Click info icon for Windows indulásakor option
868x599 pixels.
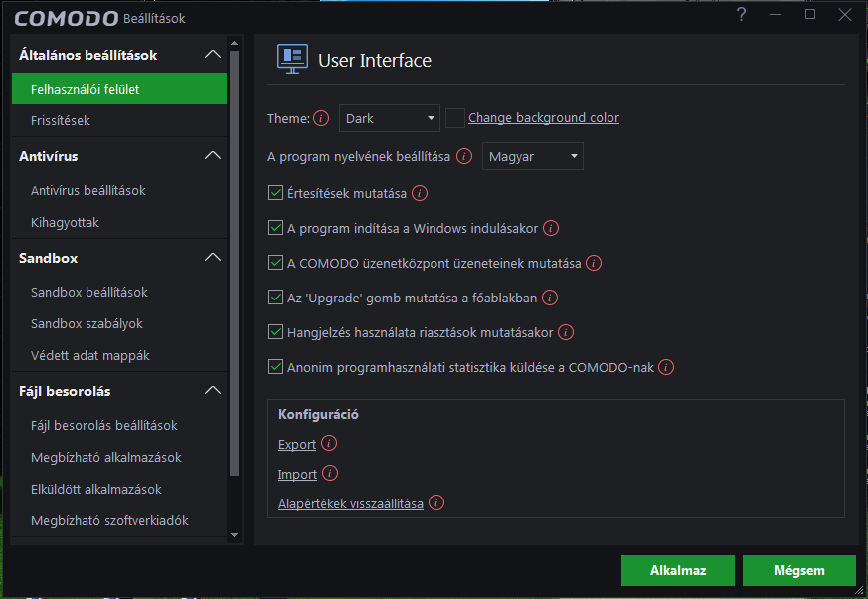click(x=551, y=228)
